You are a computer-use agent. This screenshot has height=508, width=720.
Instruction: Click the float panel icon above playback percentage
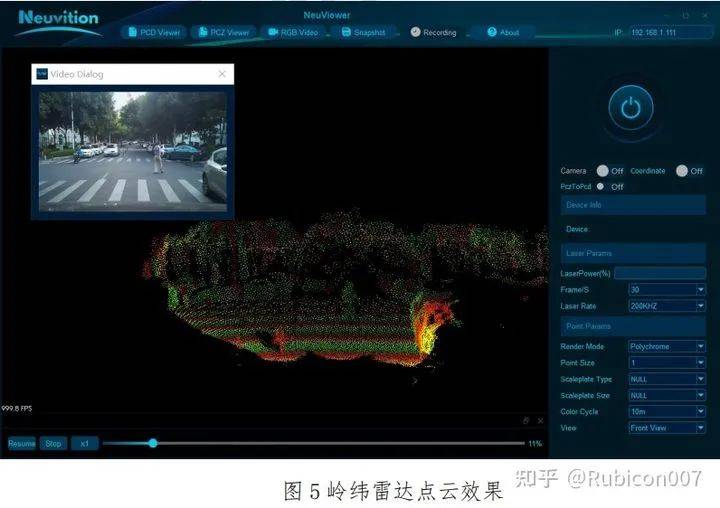pyautogui.click(x=526, y=421)
